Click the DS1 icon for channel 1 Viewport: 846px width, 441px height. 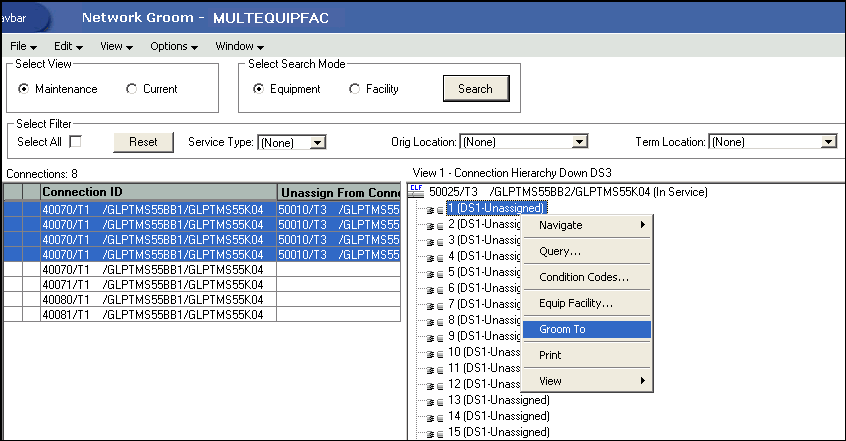435,210
